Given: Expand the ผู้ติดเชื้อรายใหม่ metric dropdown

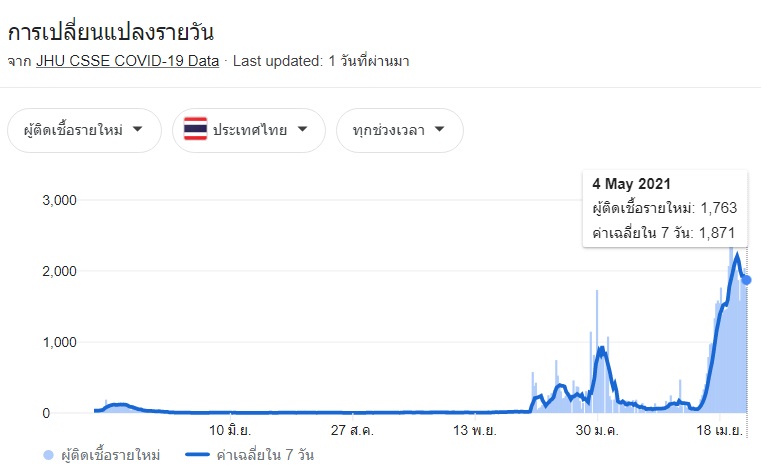Looking at the screenshot, I should 83,130.
